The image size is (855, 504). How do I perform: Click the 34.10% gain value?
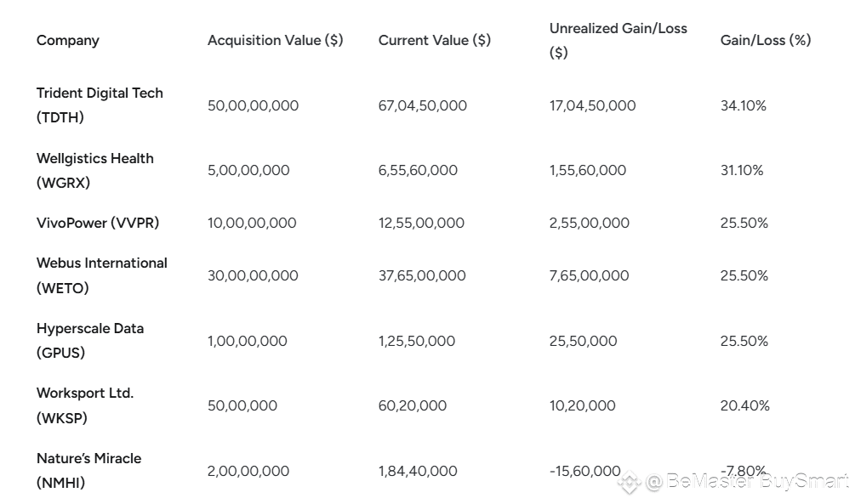(x=744, y=105)
